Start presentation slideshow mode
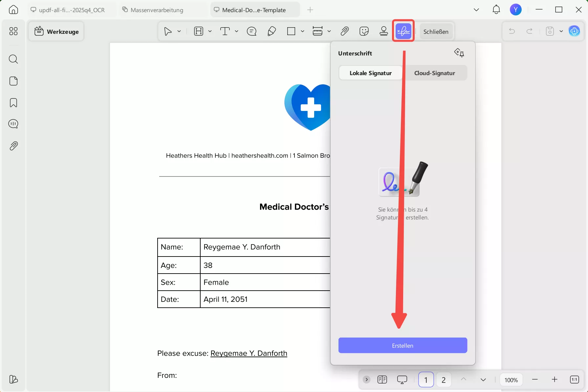Viewport: 588px width, 392px height. click(x=402, y=380)
